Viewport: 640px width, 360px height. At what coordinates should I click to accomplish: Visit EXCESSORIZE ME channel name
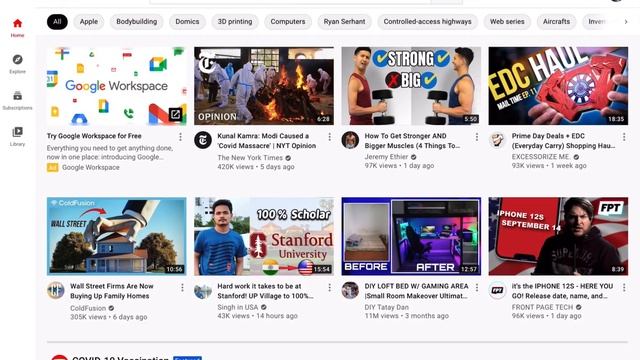pyautogui.click(x=541, y=157)
